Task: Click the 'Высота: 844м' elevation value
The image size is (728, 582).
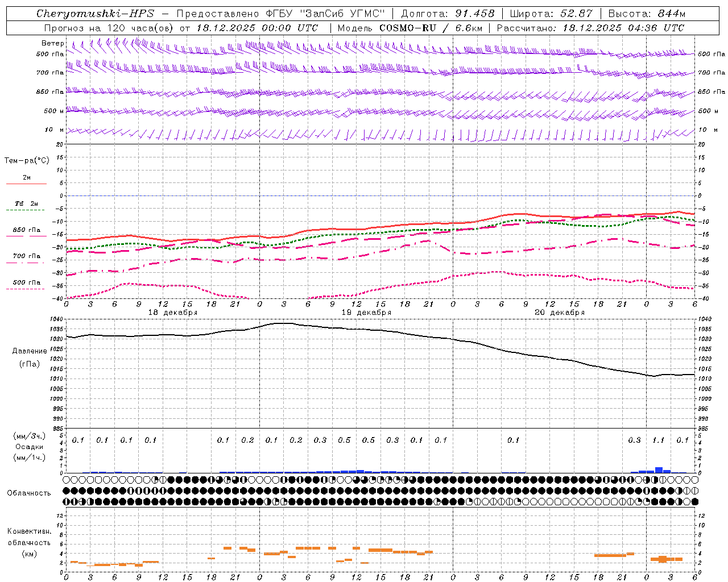Action: click(647, 14)
